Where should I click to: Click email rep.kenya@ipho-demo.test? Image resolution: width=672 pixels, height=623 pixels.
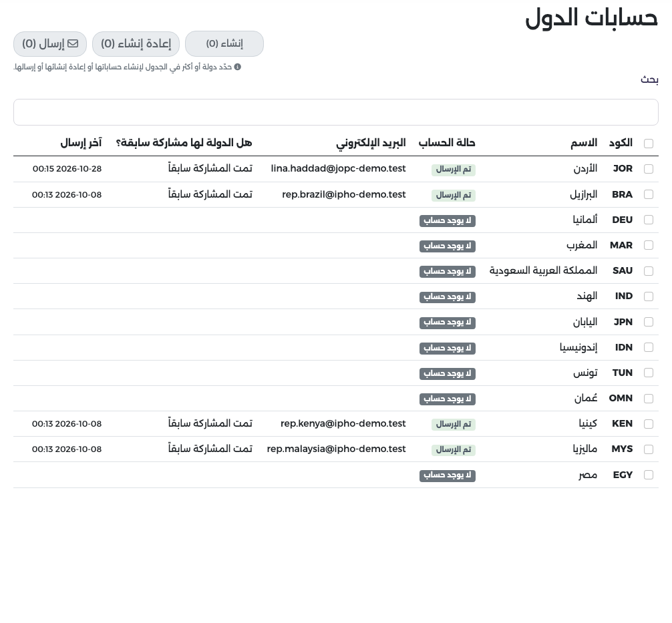(x=343, y=423)
